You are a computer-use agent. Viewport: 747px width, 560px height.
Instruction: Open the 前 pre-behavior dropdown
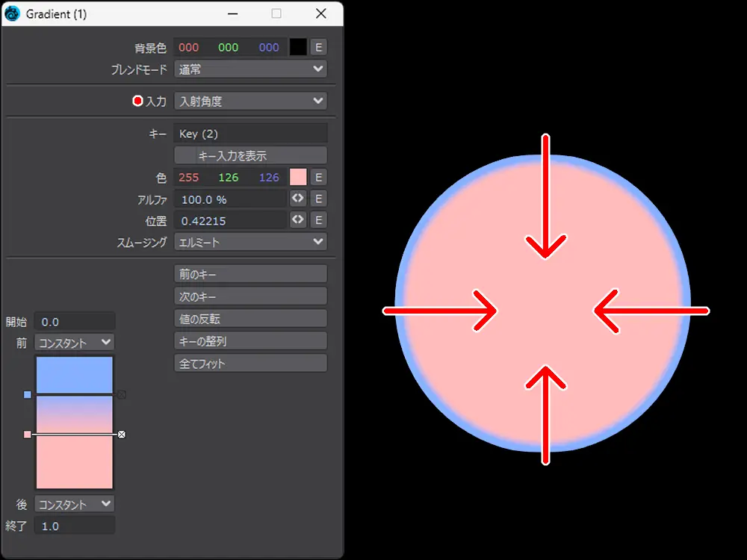click(74, 343)
